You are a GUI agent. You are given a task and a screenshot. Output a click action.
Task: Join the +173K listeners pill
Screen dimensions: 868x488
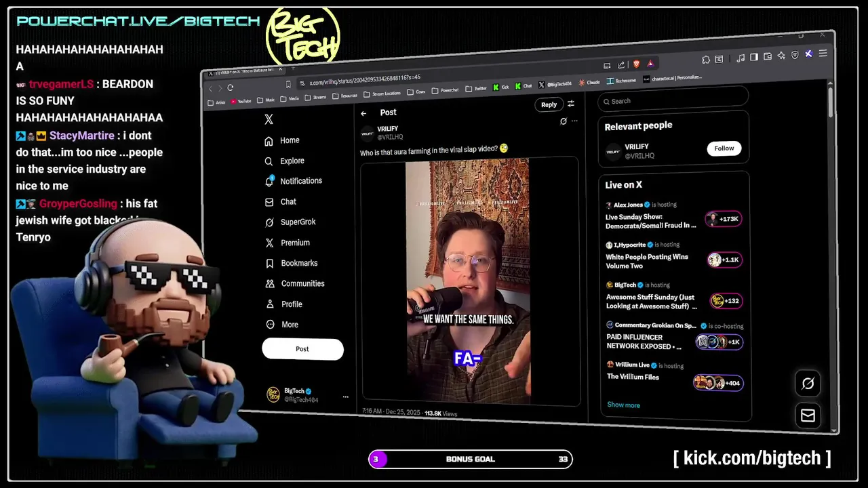[x=723, y=219]
